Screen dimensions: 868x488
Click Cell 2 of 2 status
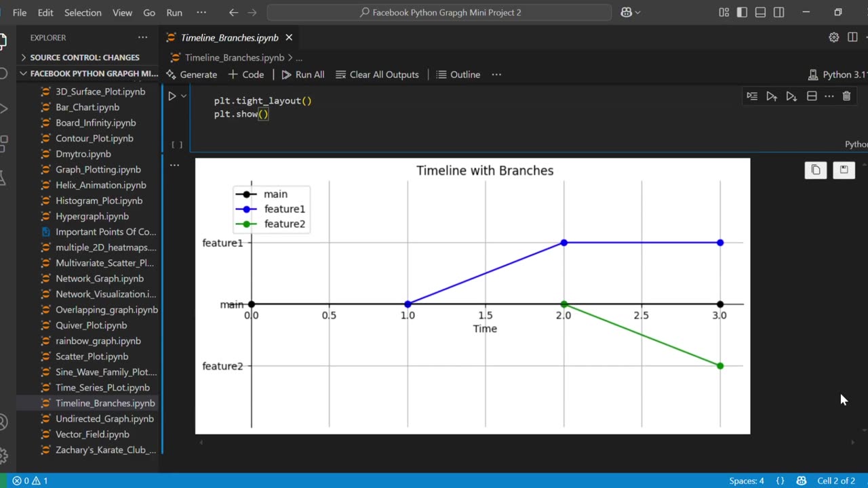(x=836, y=481)
